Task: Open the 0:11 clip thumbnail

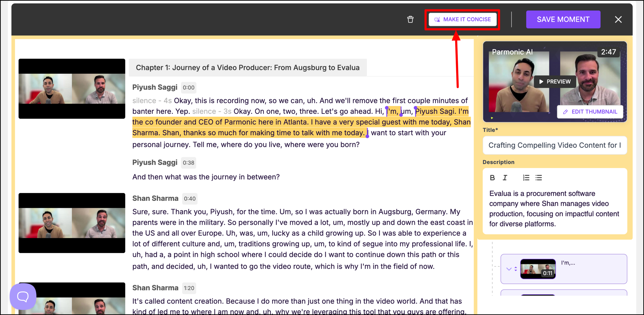Action: [x=538, y=269]
